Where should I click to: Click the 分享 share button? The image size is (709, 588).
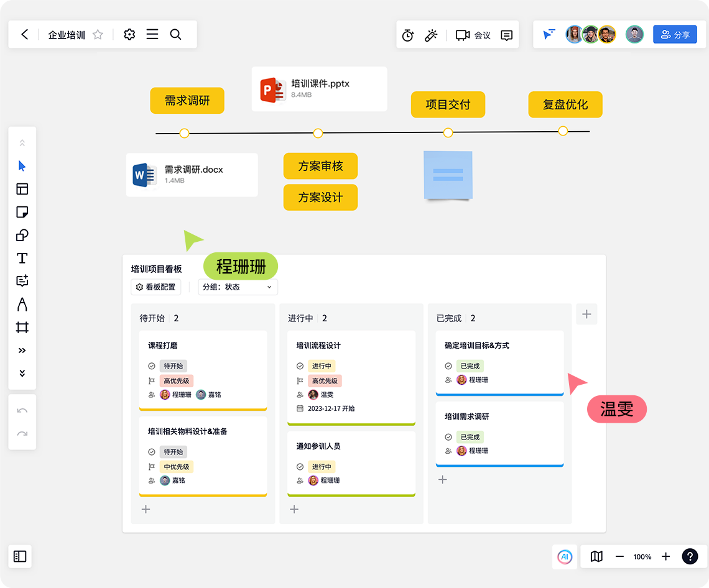pos(675,34)
